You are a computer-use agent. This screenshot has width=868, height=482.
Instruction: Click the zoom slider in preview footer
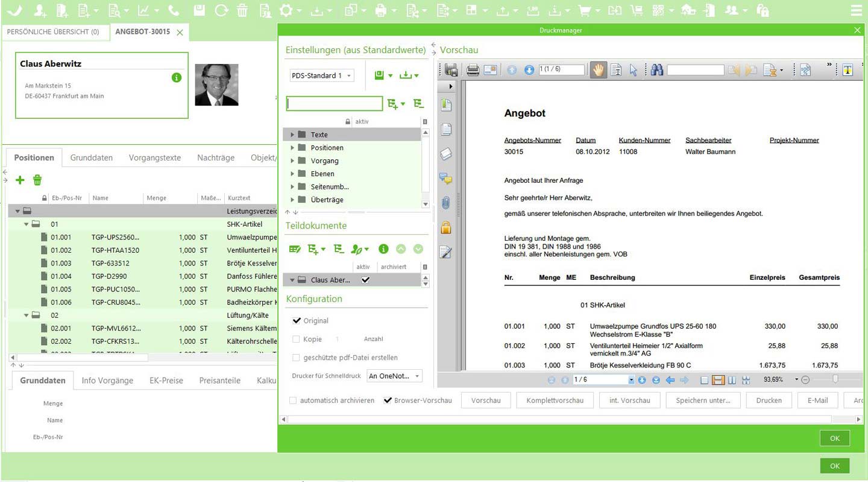point(835,379)
